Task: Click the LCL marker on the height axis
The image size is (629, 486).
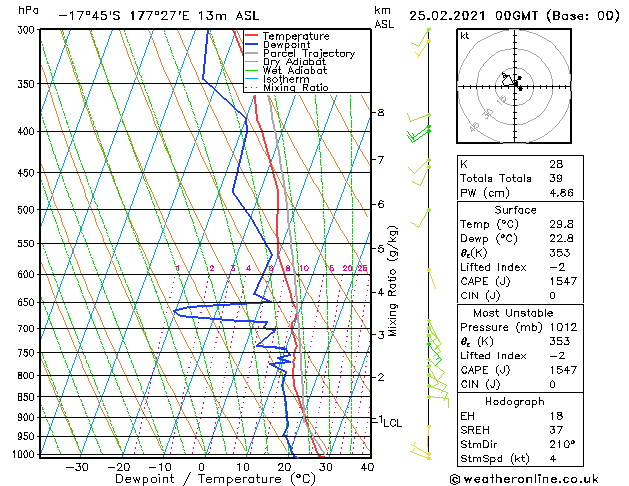Action: pyautogui.click(x=392, y=423)
